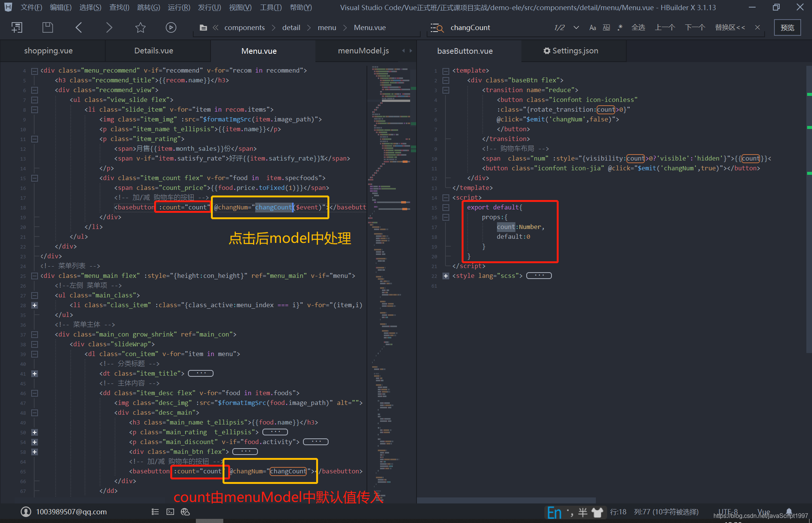The width and height of the screenshot is (812, 523).
Task: Expand folded line 28 class_item li
Action: pyautogui.click(x=35, y=305)
